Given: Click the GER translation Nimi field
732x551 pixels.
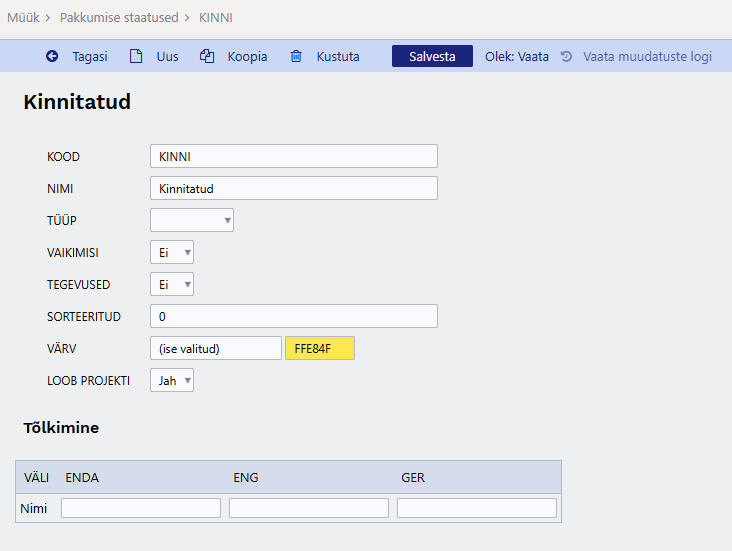Looking at the screenshot, I should tap(477, 508).
